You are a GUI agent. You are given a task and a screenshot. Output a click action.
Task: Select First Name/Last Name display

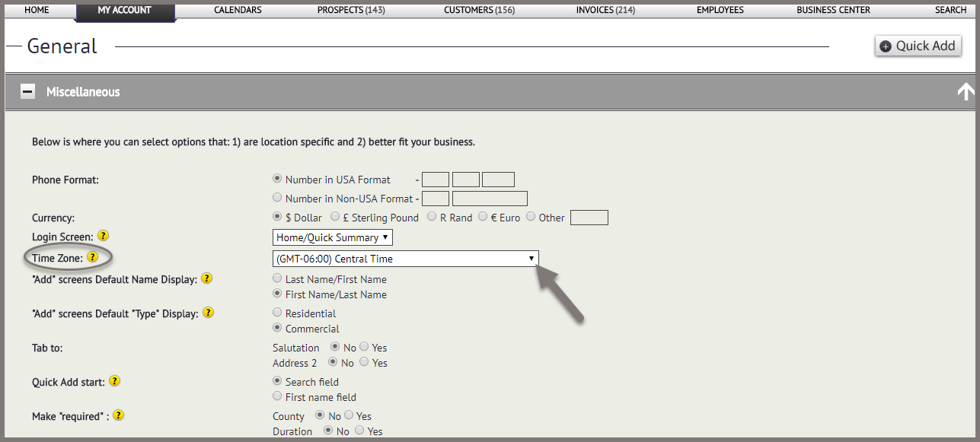click(x=277, y=294)
